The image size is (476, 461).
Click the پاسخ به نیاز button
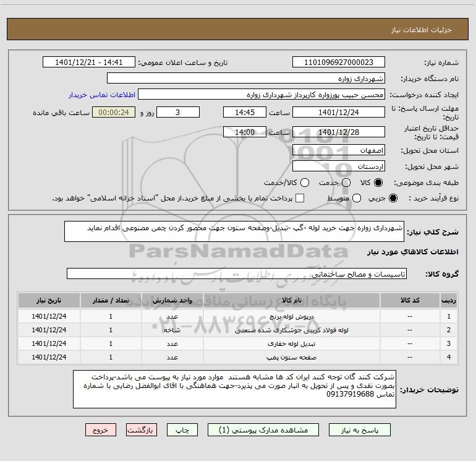360,430
